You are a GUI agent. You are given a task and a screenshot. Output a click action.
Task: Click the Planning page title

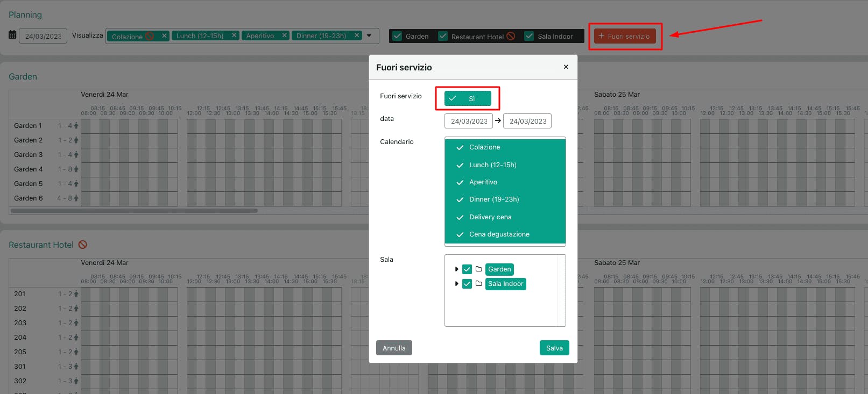pos(25,15)
